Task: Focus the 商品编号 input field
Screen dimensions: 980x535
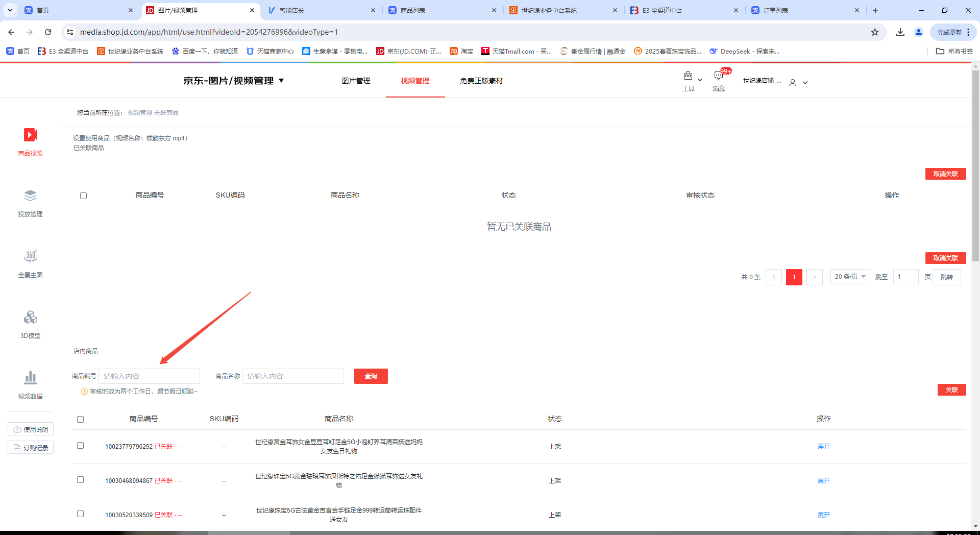Action: click(x=149, y=376)
